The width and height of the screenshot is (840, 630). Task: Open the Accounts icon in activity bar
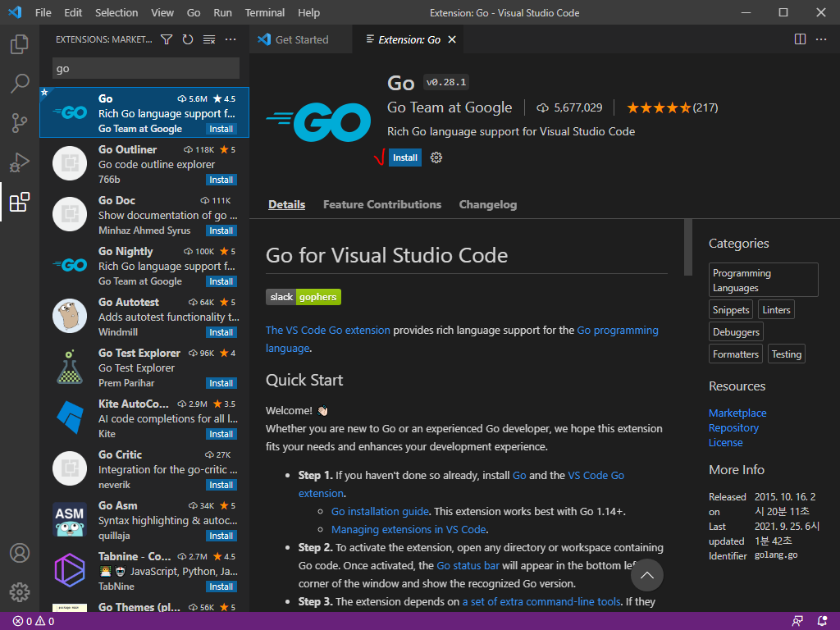(20, 553)
